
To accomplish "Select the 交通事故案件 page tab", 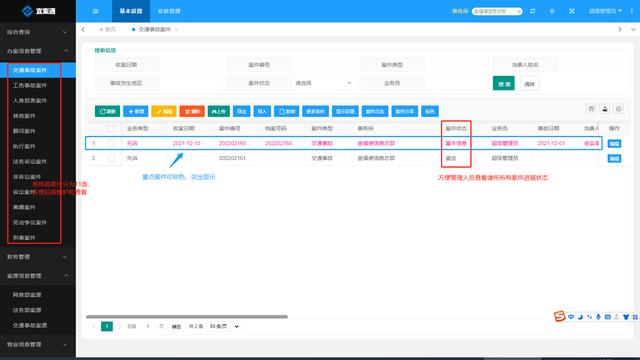I will tap(154, 29).
